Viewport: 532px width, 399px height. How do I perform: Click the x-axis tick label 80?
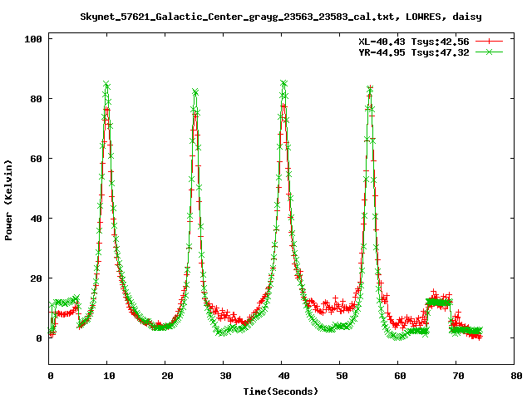click(x=516, y=376)
